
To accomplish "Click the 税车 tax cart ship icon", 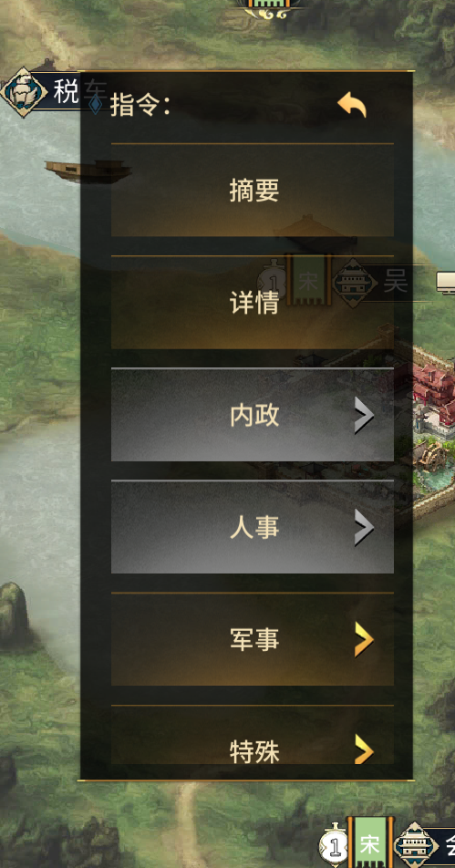I will [x=24, y=92].
